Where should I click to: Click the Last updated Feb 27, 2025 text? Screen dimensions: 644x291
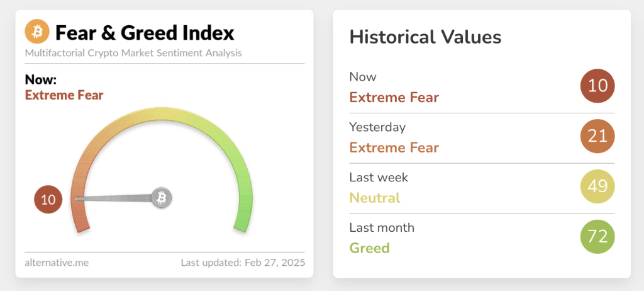[243, 263]
